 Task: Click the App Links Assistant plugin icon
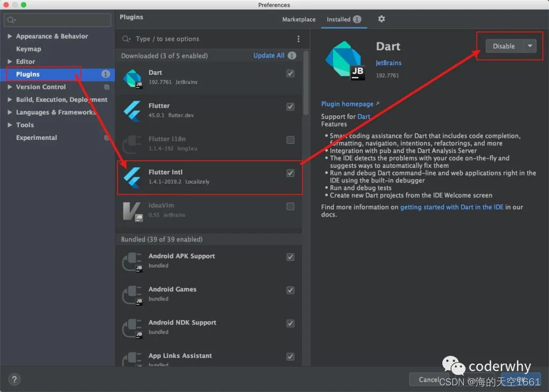click(x=132, y=359)
